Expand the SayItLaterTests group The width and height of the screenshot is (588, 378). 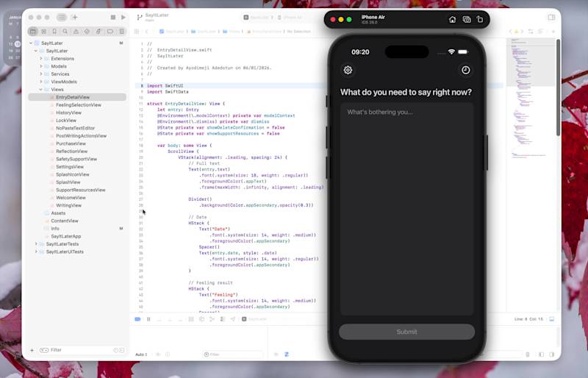tap(36, 244)
